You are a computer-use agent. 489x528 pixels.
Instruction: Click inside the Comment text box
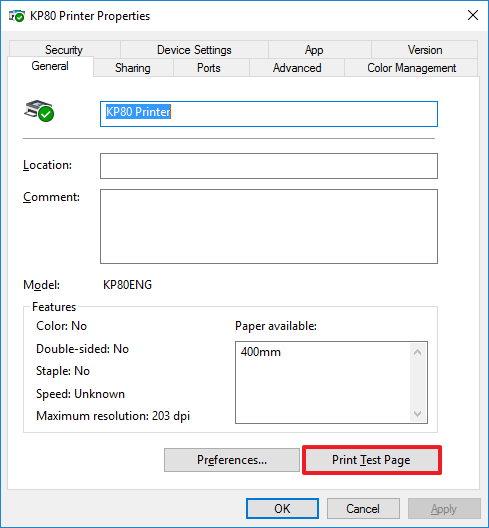point(269,226)
